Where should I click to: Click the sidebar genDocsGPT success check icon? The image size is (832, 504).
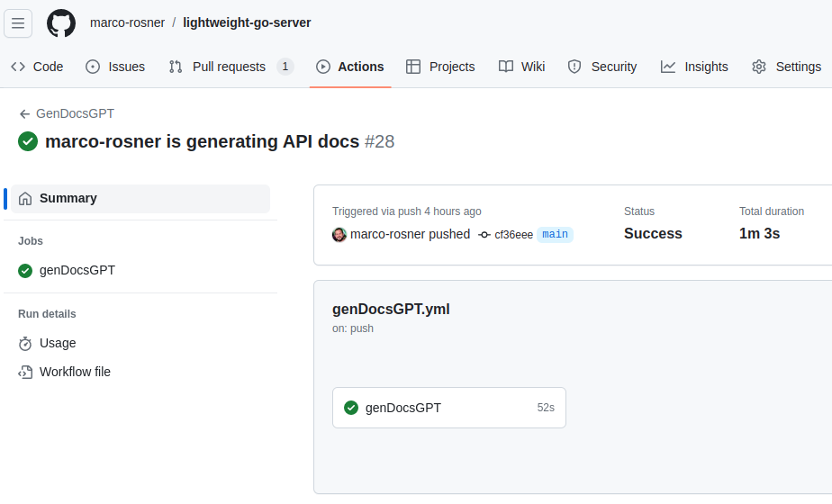(25, 271)
